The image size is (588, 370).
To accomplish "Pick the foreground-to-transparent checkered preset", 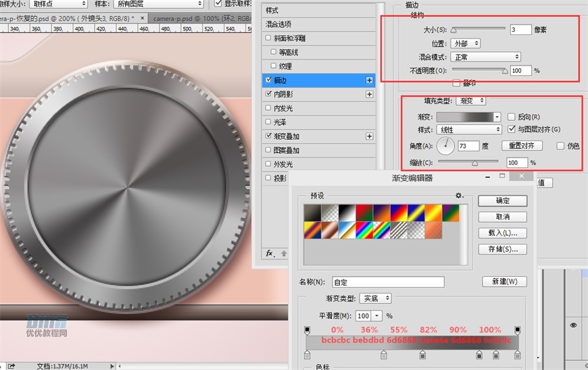I will coord(330,213).
